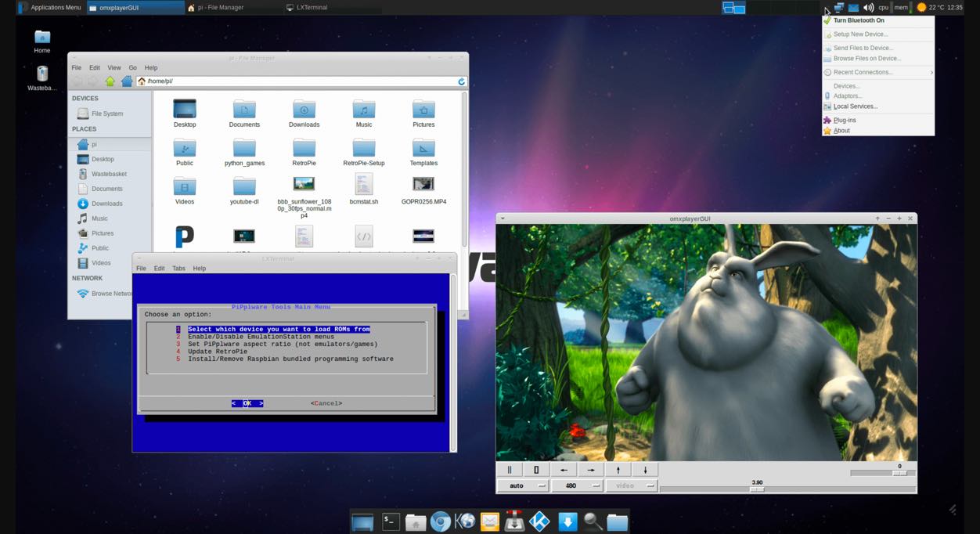
Task: Pause playback in omxplayerGUI
Action: point(509,470)
